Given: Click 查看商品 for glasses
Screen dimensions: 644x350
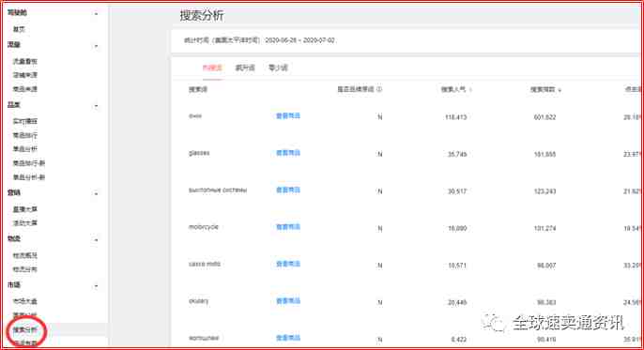Looking at the screenshot, I should pos(288,153).
